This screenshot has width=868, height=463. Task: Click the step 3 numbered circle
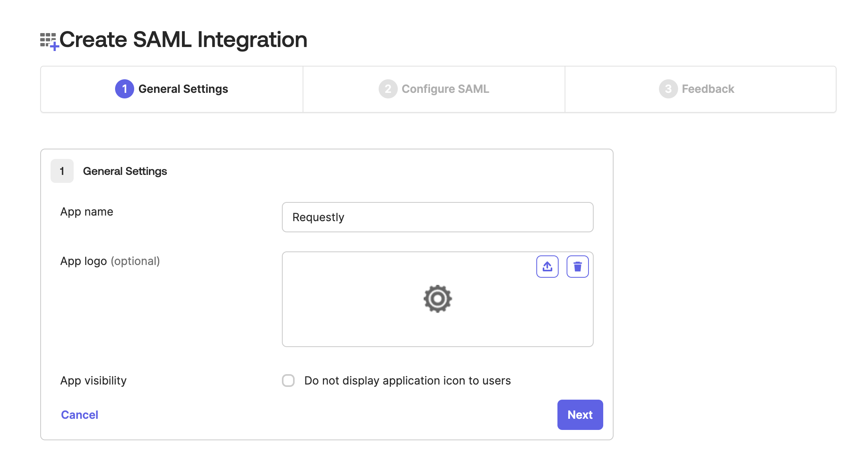tap(668, 89)
